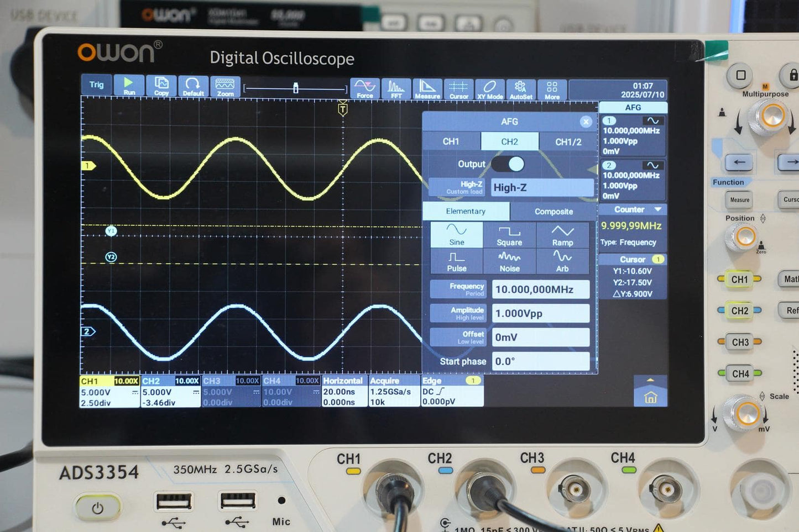Open the More toolbar menu

coord(551,88)
